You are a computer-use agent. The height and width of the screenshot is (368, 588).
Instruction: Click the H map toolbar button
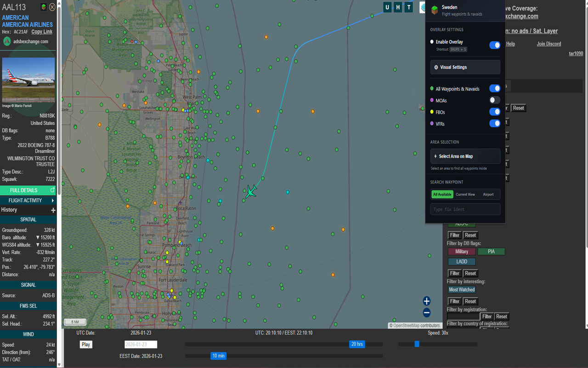[x=398, y=7]
